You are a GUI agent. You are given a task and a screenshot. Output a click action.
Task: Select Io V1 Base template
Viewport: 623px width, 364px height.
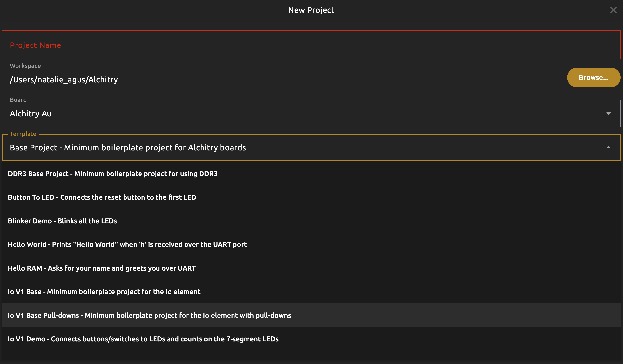coord(104,292)
